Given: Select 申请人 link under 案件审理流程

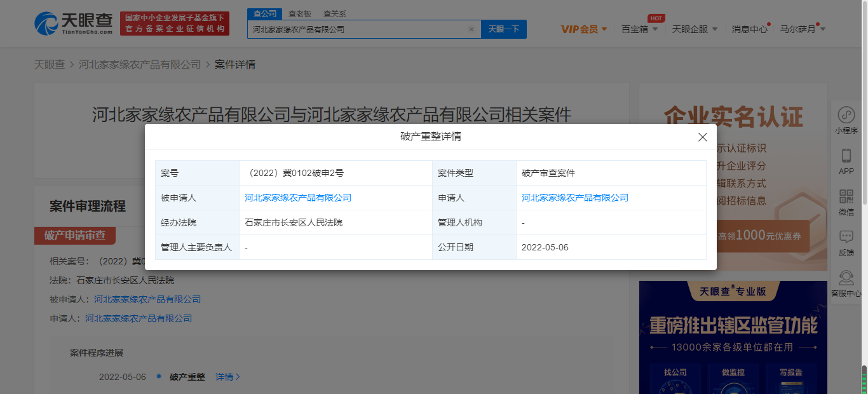Looking at the screenshot, I should click(x=139, y=318).
